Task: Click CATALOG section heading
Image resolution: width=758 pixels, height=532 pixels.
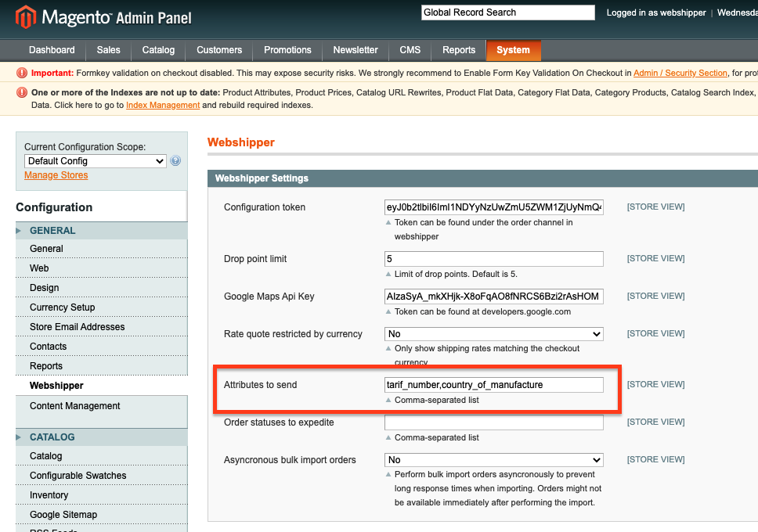Action: 52,437
